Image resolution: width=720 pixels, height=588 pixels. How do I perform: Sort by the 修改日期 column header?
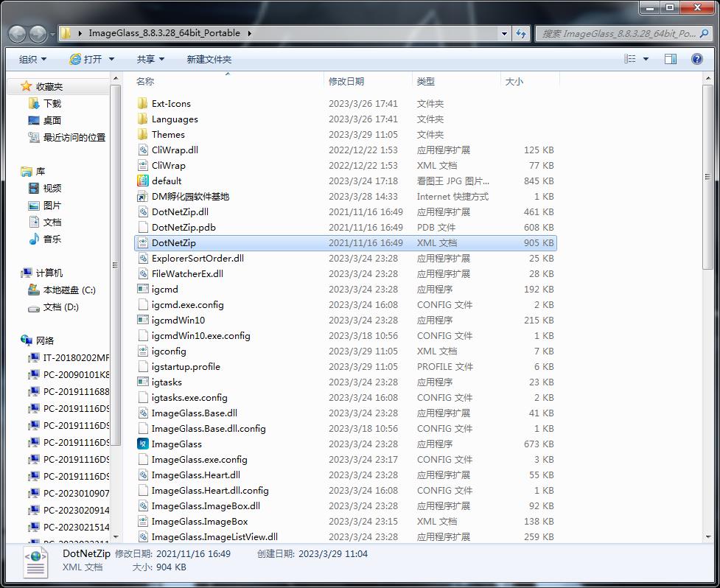coord(346,81)
